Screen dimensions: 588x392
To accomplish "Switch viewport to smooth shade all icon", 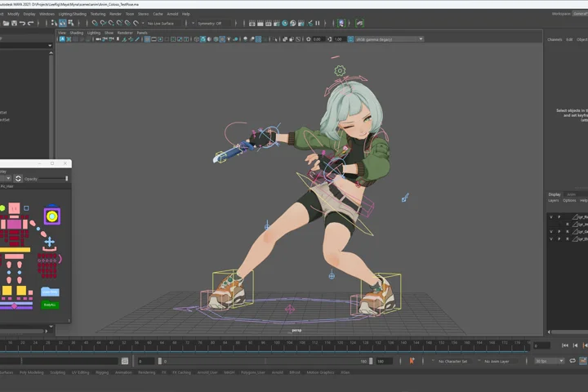I will [203, 39].
